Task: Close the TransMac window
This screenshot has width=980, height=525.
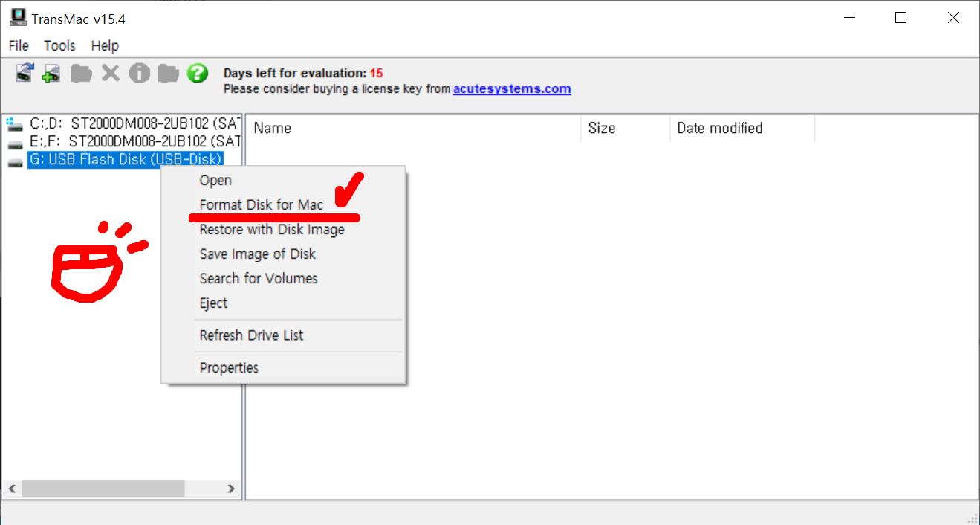Action: 953,18
